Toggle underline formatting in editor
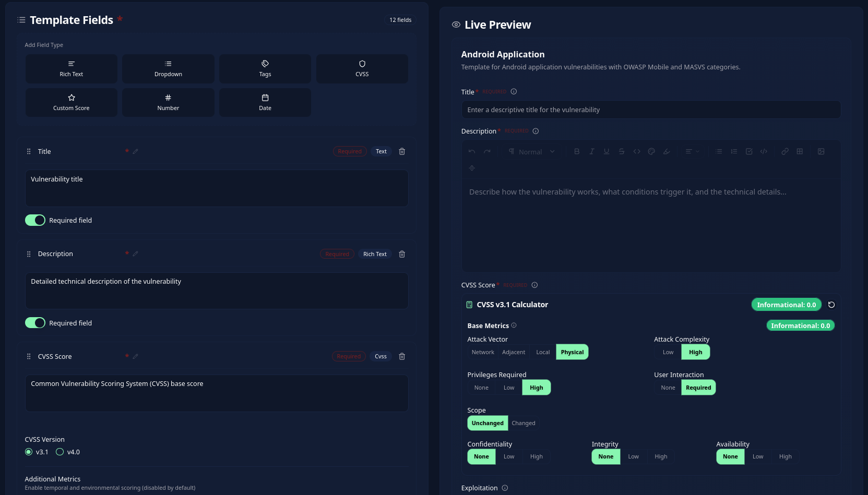Screen dimensions: 868x495 pos(607,151)
